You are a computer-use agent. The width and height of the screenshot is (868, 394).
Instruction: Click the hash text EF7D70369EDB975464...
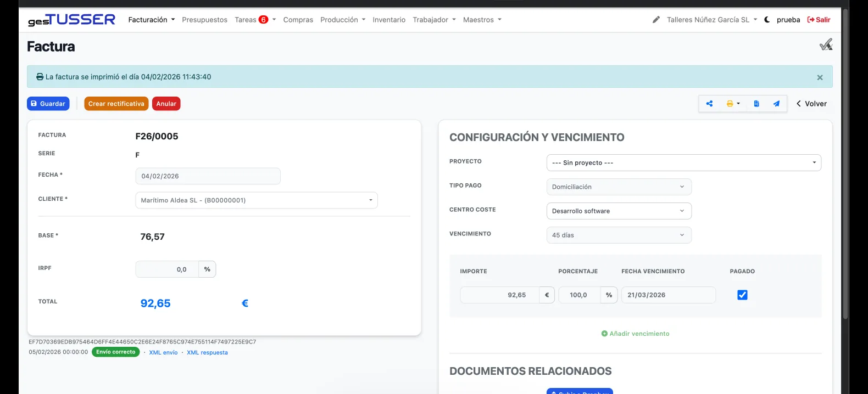142,342
